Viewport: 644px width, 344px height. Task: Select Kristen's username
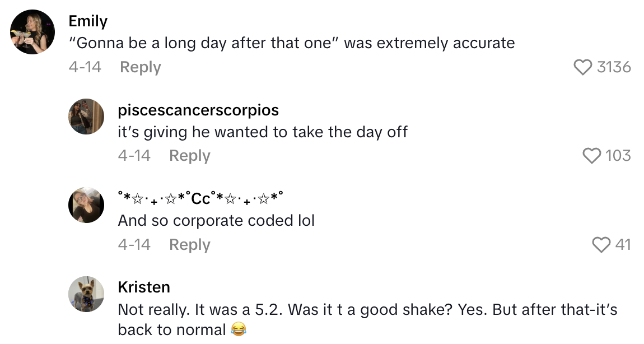144,287
